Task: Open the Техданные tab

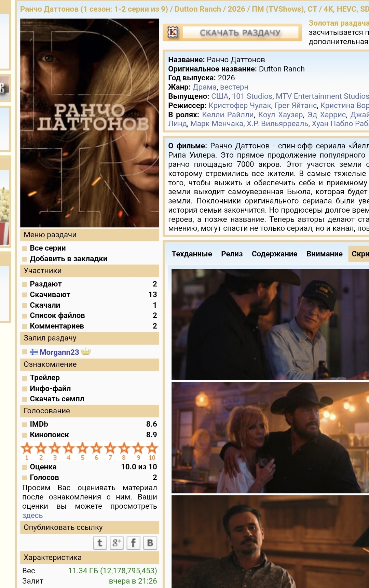Action: (192, 254)
